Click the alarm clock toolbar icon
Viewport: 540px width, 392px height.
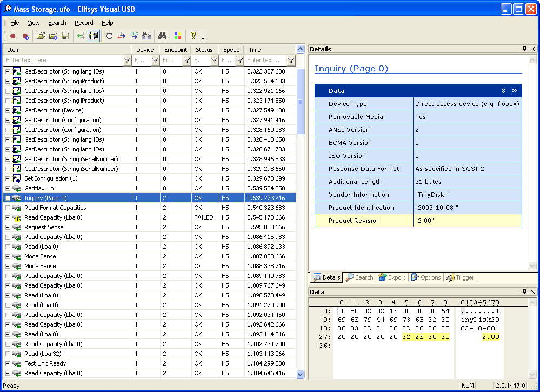click(109, 36)
